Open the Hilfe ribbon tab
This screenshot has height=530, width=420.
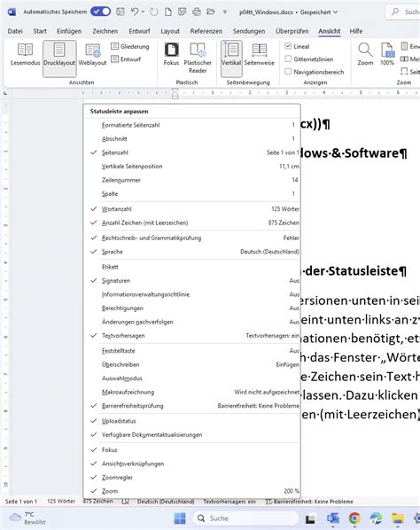coord(356,31)
